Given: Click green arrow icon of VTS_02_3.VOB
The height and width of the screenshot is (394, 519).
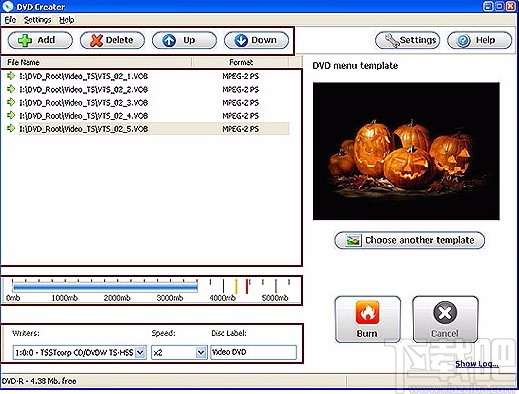Looking at the screenshot, I should tap(11, 102).
